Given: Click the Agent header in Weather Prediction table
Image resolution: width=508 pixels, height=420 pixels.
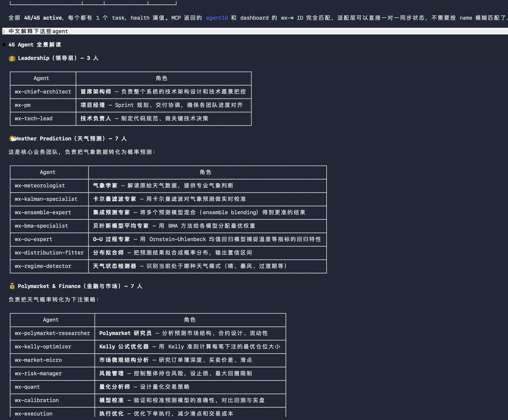Looking at the screenshot, I should tap(48, 172).
